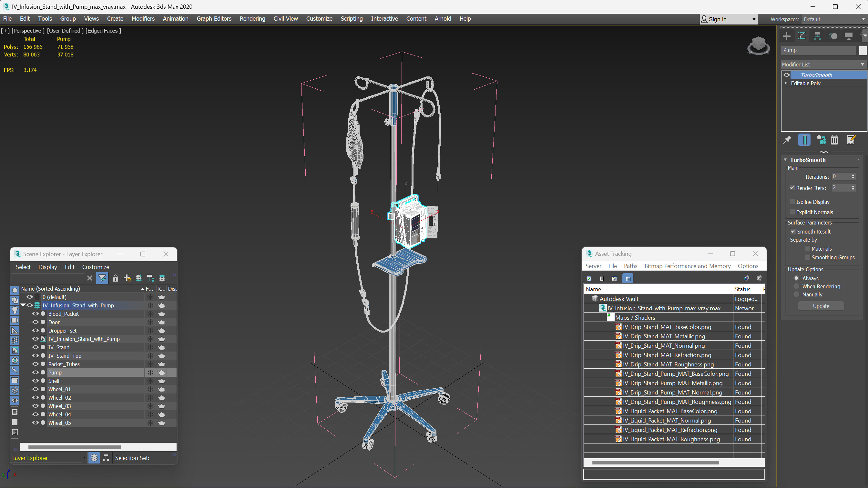
Task: Enable Isoline Display checkbox
Action: click(x=792, y=202)
